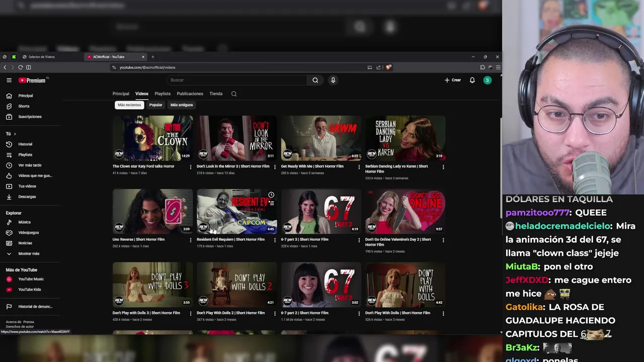Add Resident Evil Requiem to Watch Later
644x362 pixels.
click(x=271, y=195)
